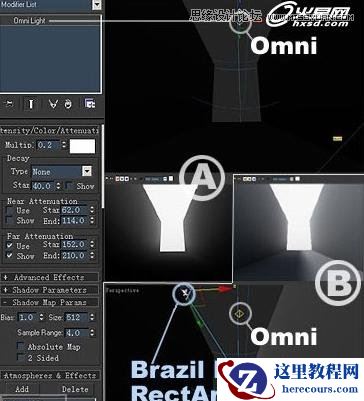Click the Sample Range field 4.0
The height and width of the screenshot is (401, 364).
(x=77, y=333)
